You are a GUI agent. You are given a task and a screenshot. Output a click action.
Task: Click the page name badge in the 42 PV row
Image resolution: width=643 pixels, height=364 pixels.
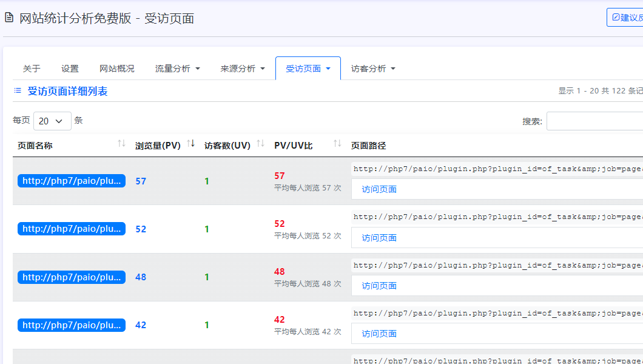pos(72,325)
